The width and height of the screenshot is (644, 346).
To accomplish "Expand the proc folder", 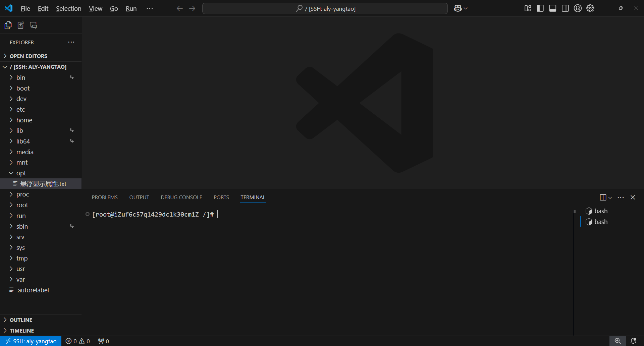I will point(41,194).
